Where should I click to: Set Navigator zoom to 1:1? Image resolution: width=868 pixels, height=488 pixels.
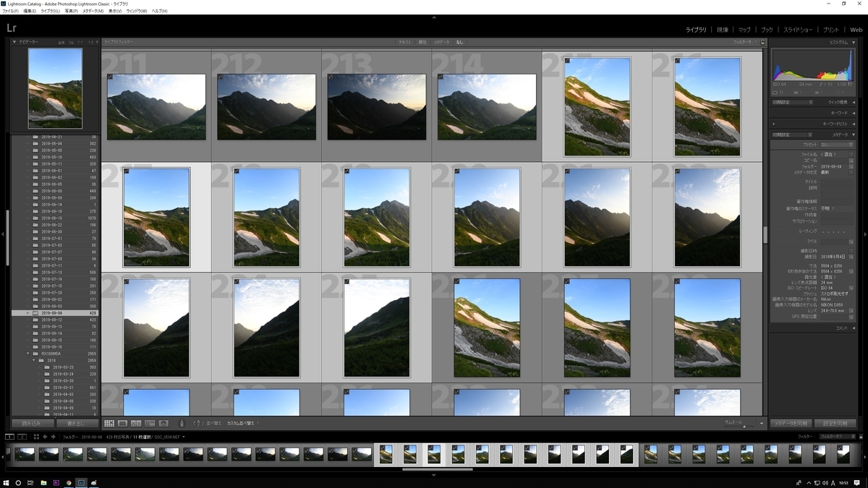(80, 43)
